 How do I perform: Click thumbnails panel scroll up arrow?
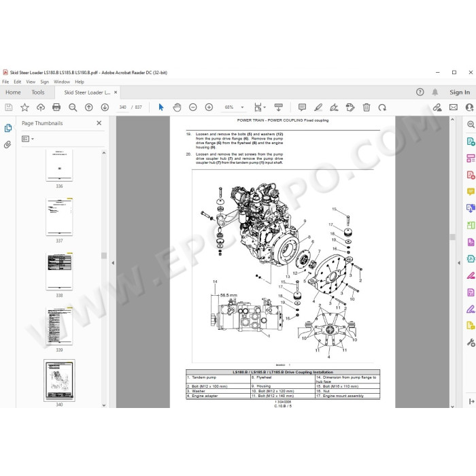(104, 153)
